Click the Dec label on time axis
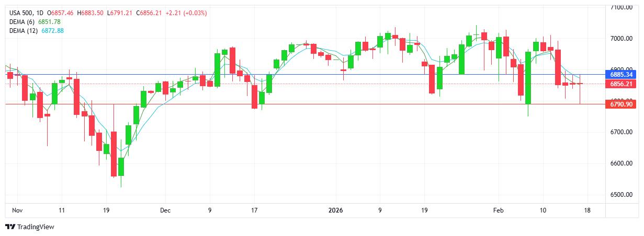Image resolution: width=644 pixels, height=236 pixels. (x=165, y=211)
